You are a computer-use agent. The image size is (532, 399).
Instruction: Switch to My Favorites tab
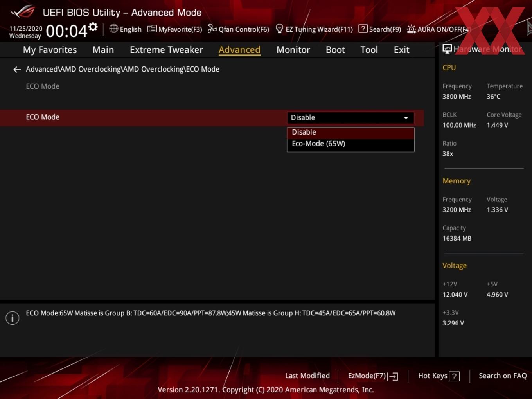(50, 50)
